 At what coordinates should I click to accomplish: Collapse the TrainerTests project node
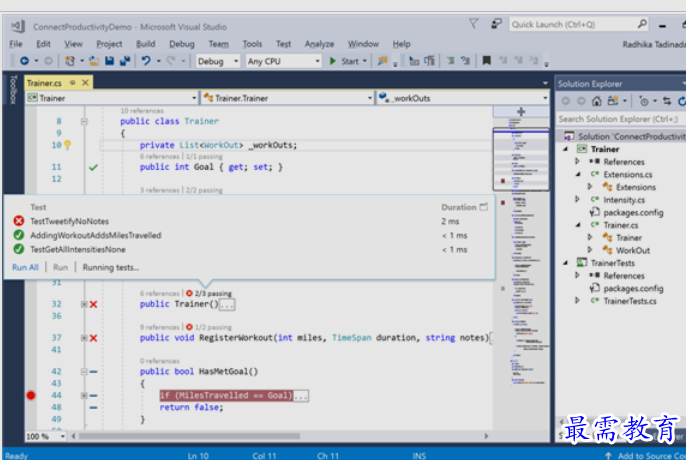(x=565, y=263)
